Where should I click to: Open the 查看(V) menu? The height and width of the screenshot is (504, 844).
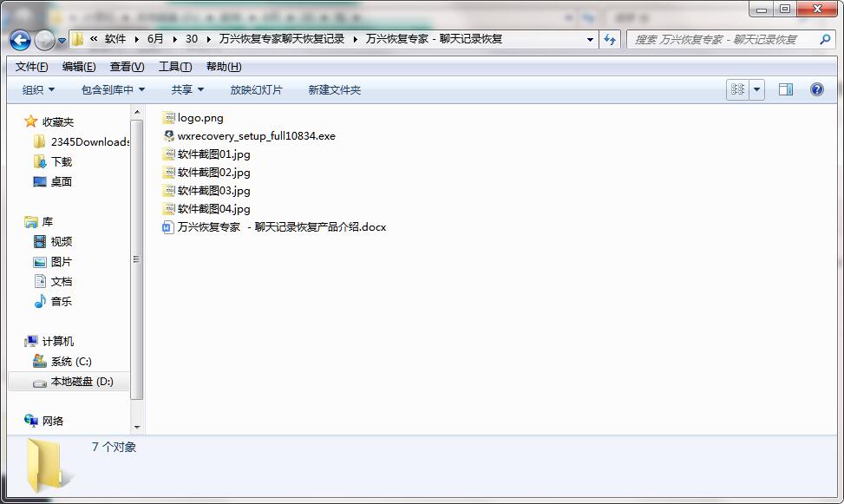(127, 67)
